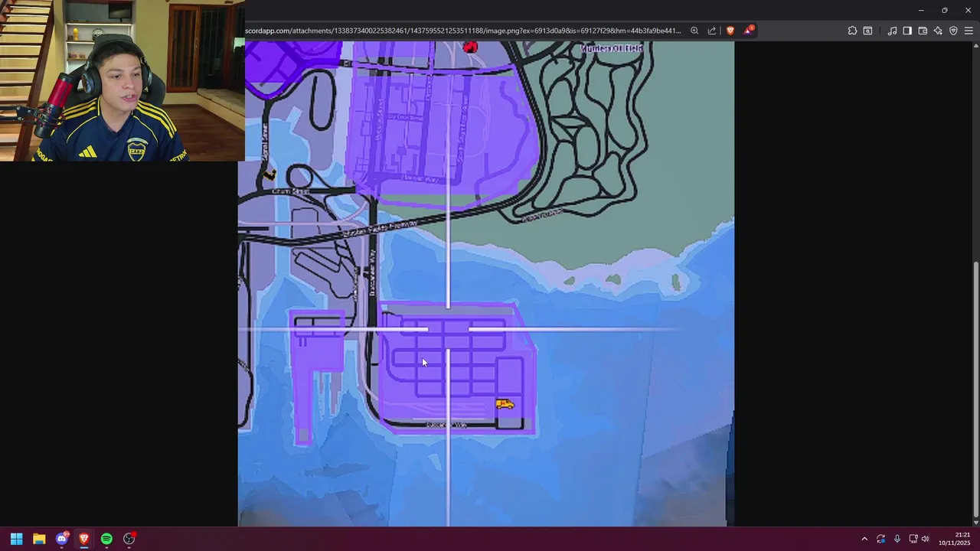Open the Brave Wallet icon
Screen dimensions: 980x551
pos(923,31)
